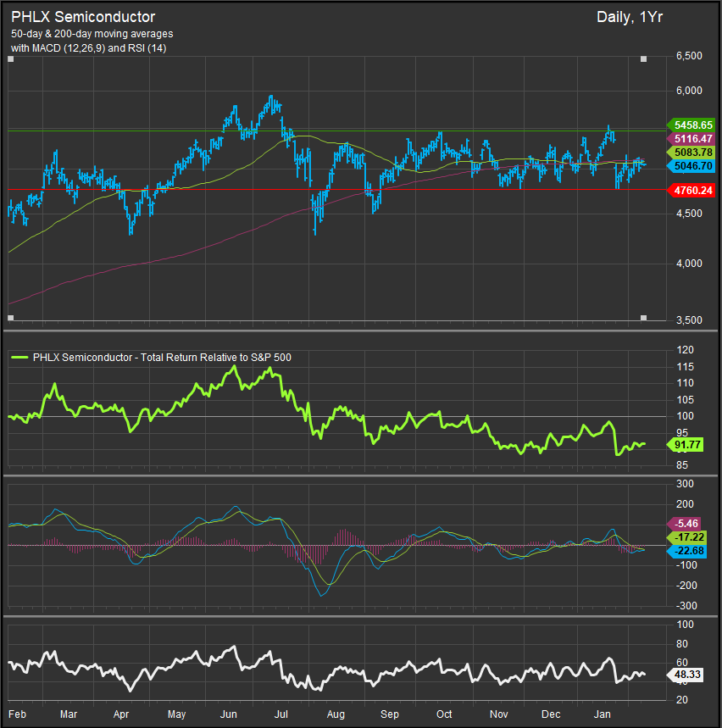This screenshot has height=728, width=722.
Task: Click the Jun month label on time axis
Action: [229, 714]
